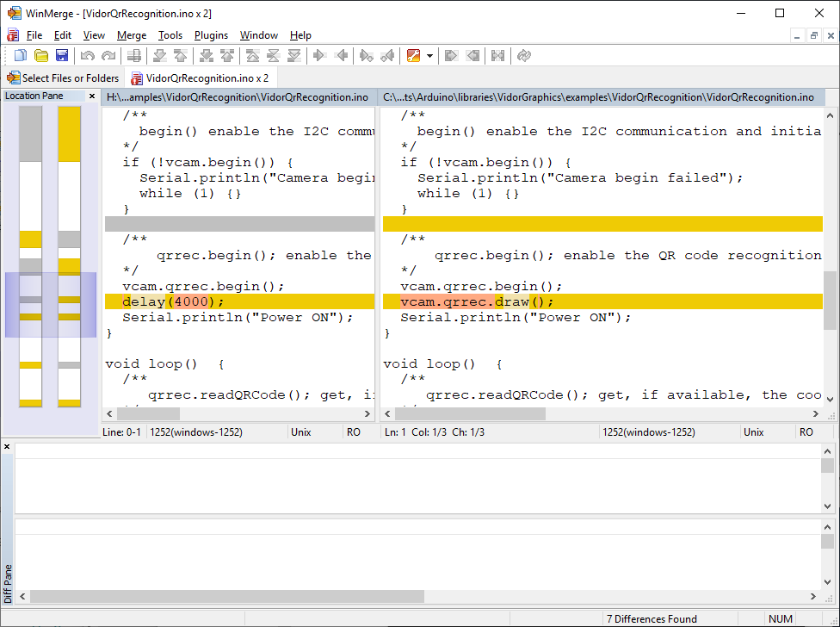Open the dropdown arrow beside the Options icon
This screenshot has height=627, width=840.
[x=429, y=56]
